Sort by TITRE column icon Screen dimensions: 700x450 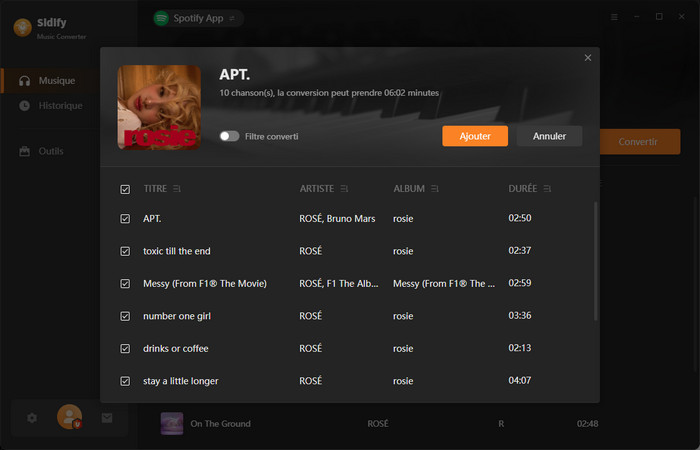coord(177,189)
